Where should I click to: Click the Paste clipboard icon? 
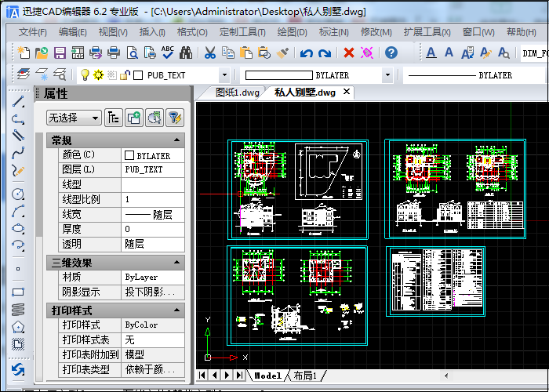(246, 53)
